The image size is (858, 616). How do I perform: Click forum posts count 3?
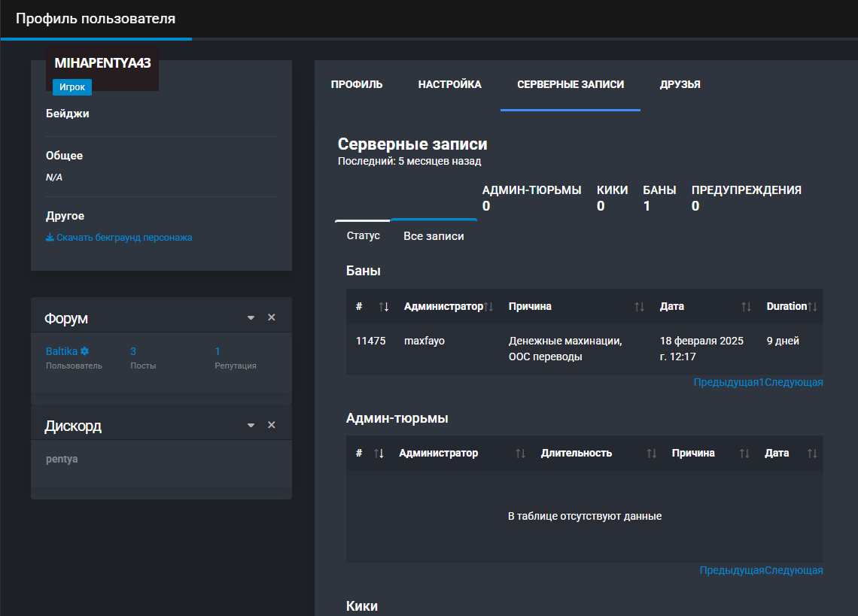coord(133,351)
